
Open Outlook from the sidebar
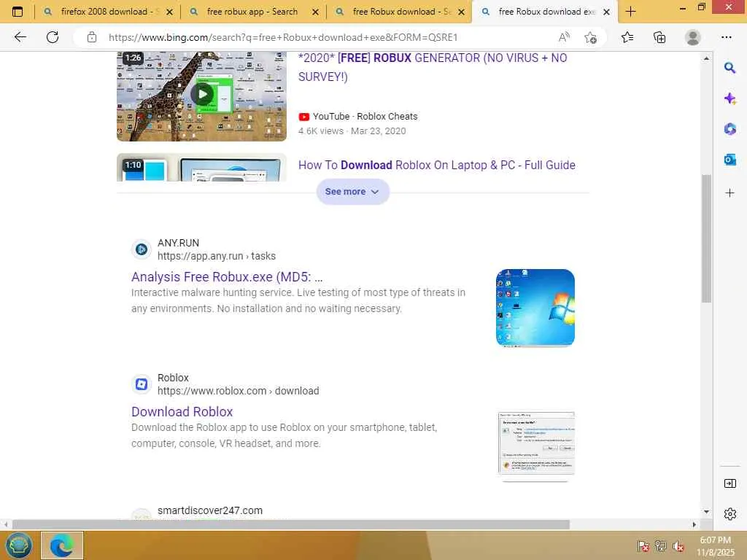[729, 160]
